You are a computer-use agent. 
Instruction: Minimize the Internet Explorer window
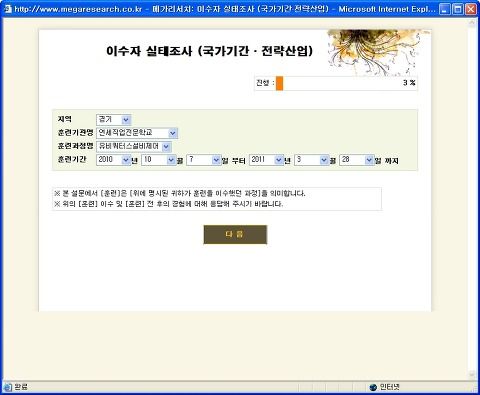(x=445, y=9)
